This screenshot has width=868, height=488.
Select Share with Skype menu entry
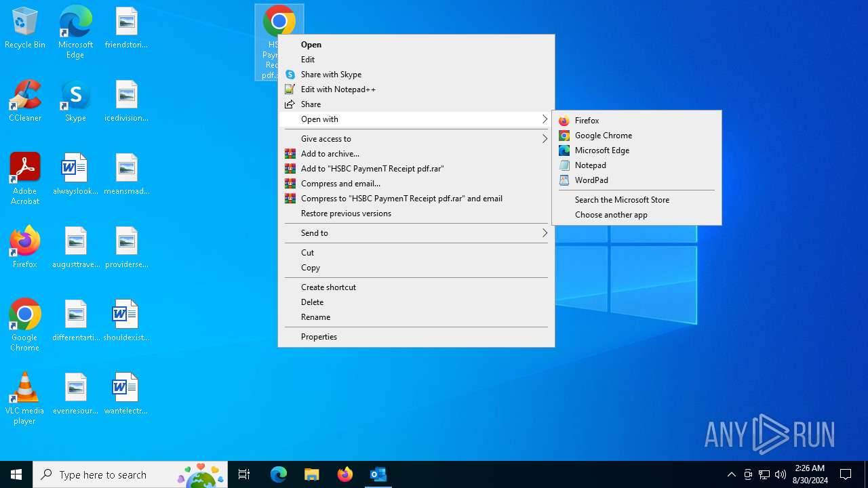[x=416, y=75]
